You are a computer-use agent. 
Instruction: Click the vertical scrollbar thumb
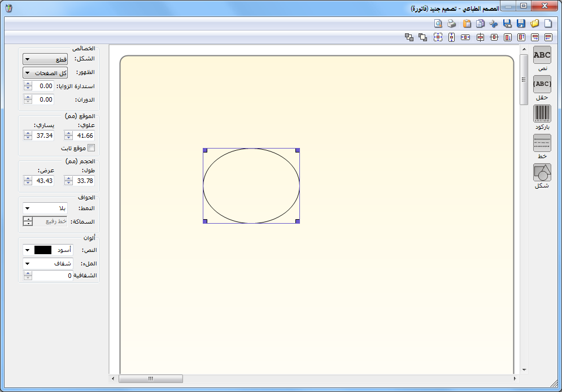click(524, 80)
